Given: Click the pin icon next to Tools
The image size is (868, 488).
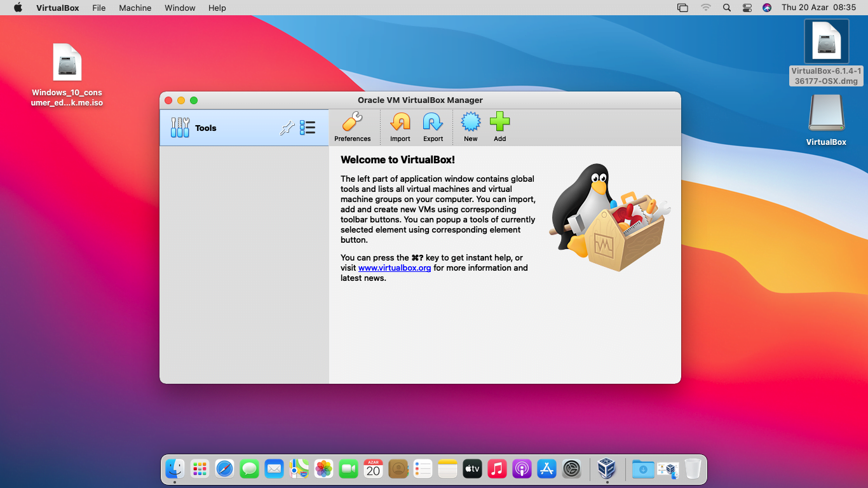Looking at the screenshot, I should pyautogui.click(x=287, y=128).
